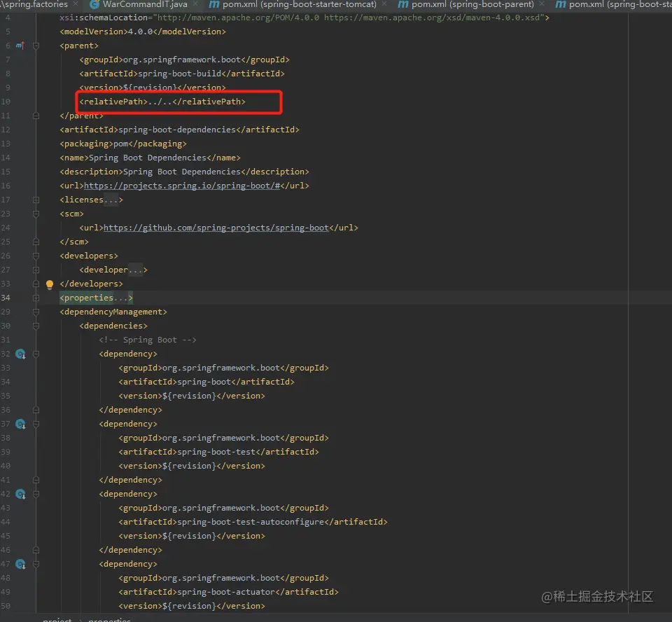
Task: Click the fold end marker at </developers>
Action: (x=36, y=284)
